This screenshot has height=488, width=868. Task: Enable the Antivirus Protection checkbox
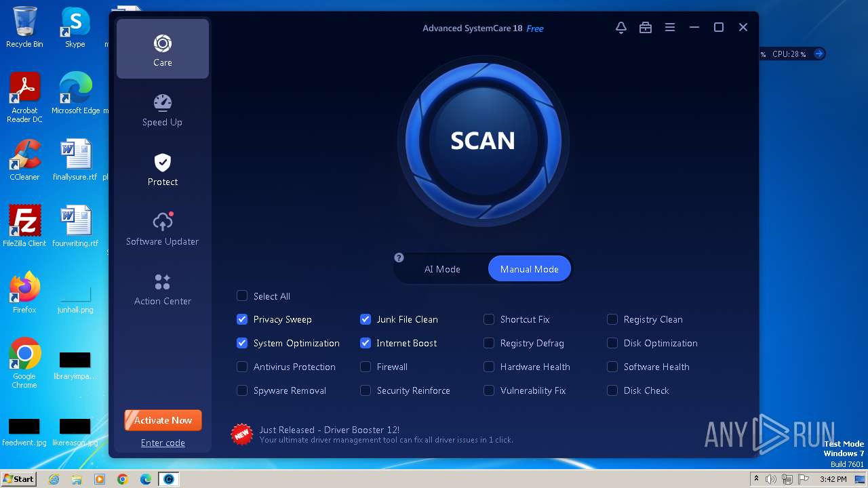(242, 366)
